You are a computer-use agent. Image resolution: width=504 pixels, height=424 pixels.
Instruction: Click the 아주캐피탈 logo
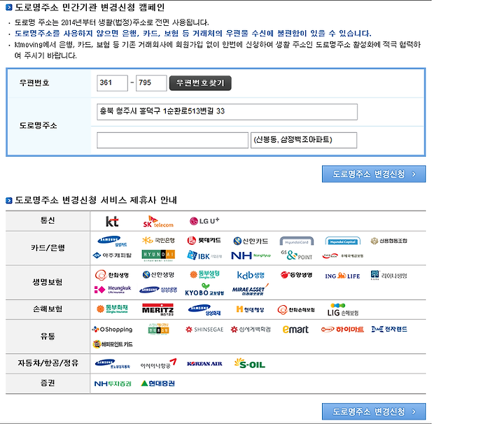pos(112,255)
